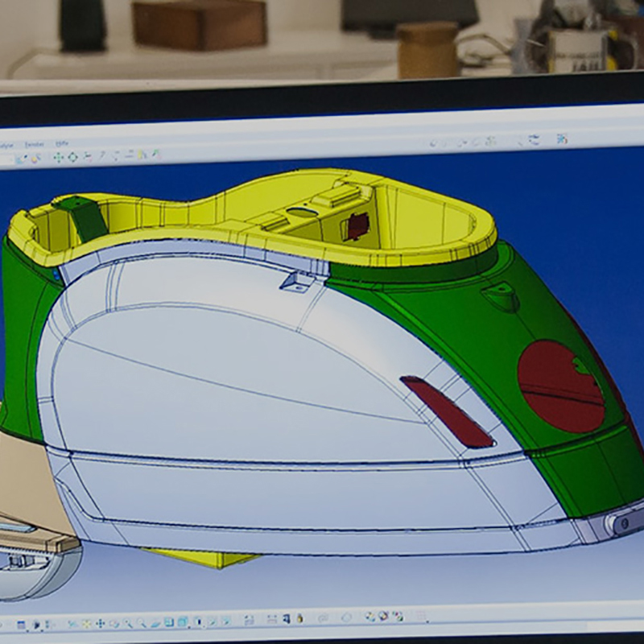Image resolution: width=644 pixels, height=644 pixels.
Task: Click the Normal View plane icon
Action: pyautogui.click(x=155, y=623)
